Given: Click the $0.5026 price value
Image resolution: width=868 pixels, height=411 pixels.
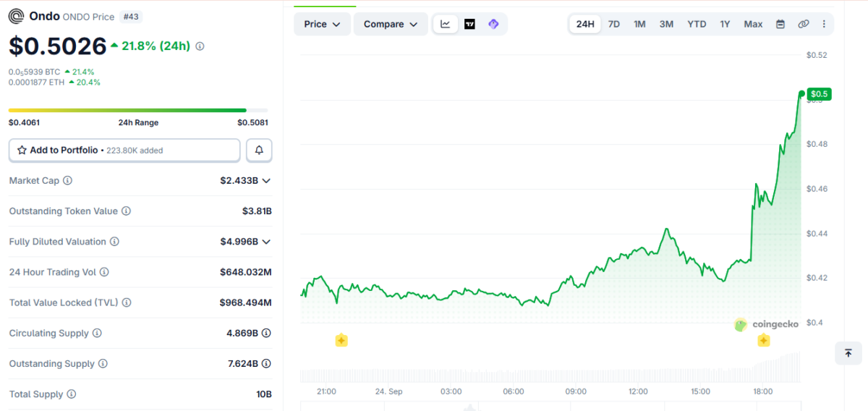Looking at the screenshot, I should point(58,46).
